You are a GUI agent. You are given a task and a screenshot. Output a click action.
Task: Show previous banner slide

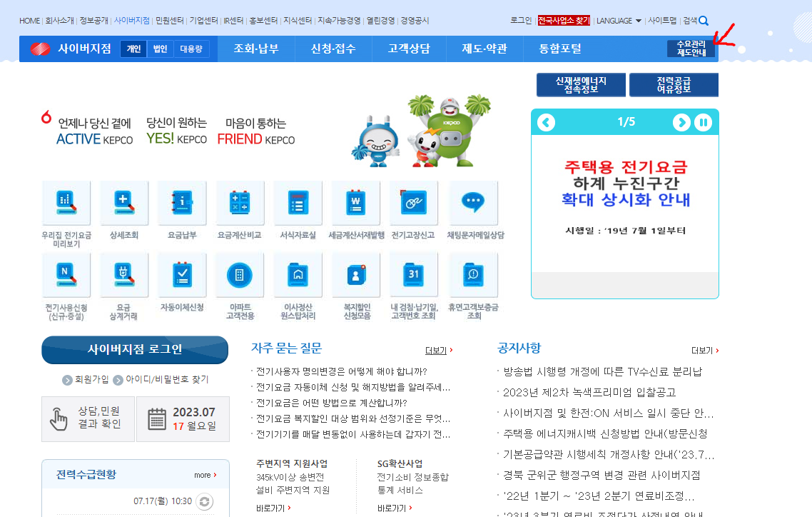tap(547, 123)
